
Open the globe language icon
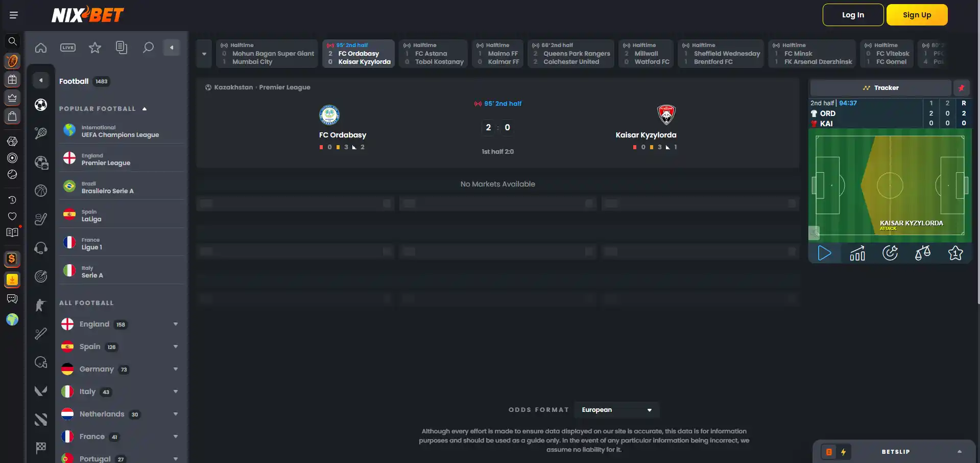point(12,319)
